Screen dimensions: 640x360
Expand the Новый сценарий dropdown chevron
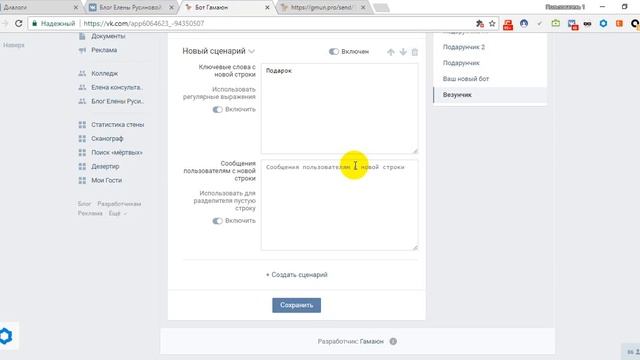point(252,51)
